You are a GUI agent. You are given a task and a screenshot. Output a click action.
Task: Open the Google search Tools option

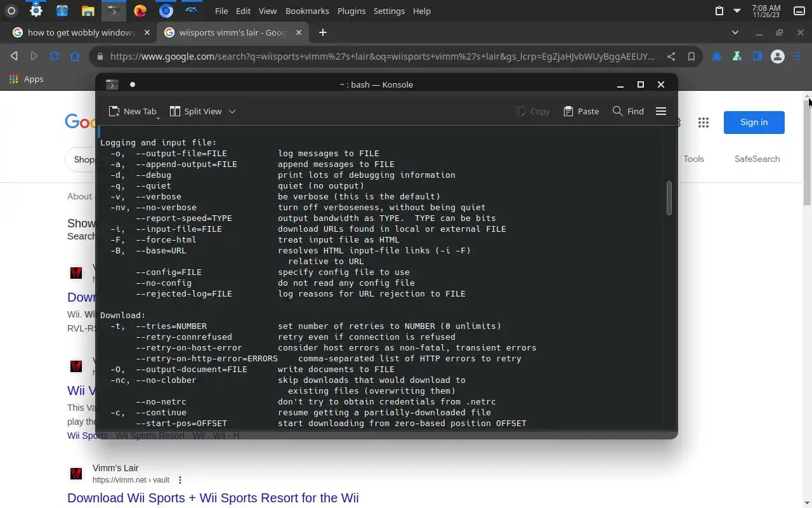pyautogui.click(x=694, y=159)
